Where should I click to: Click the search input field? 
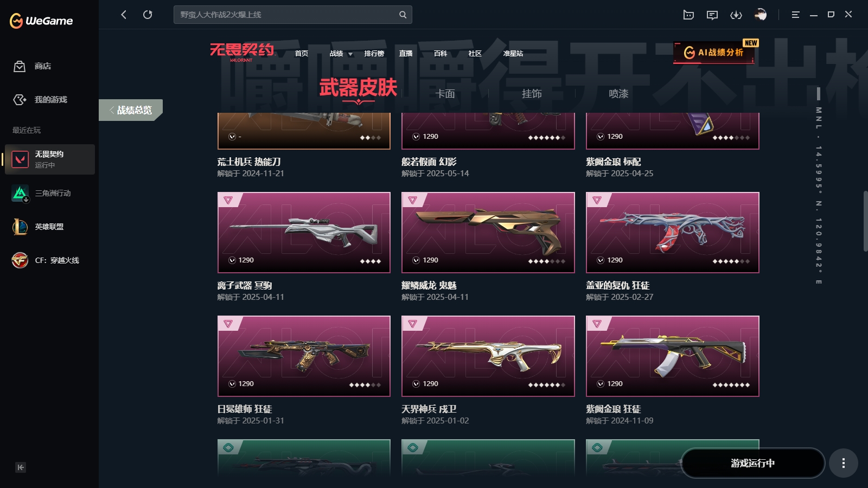[288, 15]
